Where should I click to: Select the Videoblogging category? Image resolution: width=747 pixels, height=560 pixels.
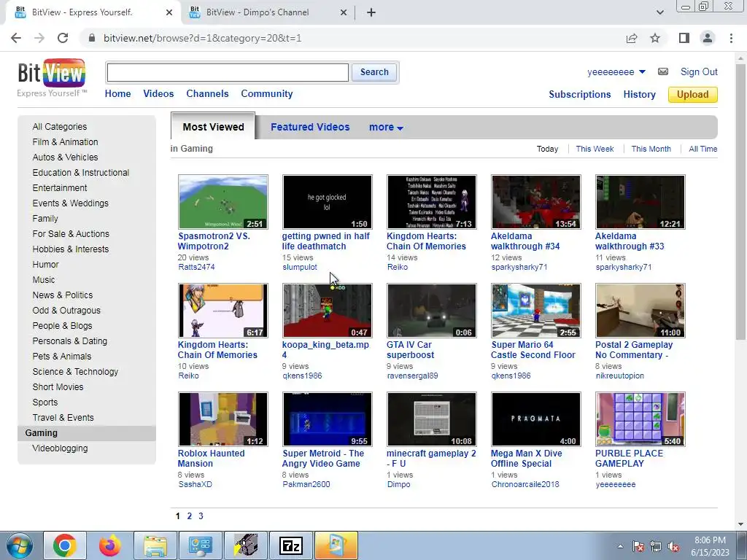60,448
